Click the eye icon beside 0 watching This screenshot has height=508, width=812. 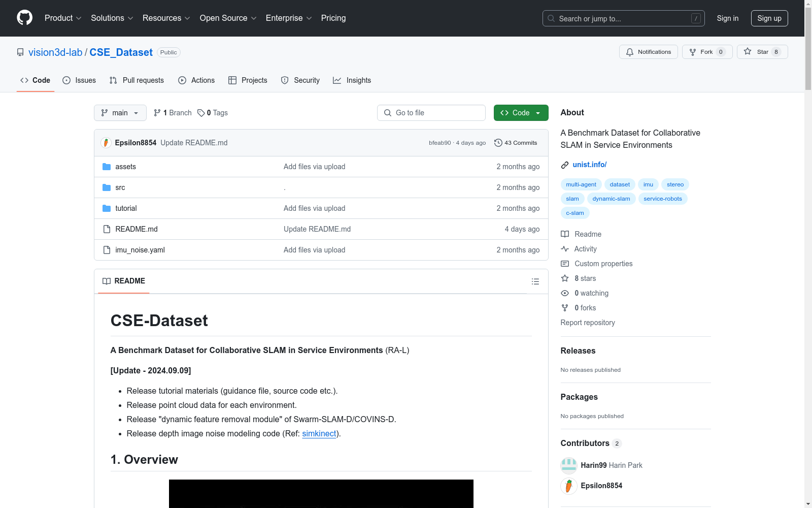(565, 293)
